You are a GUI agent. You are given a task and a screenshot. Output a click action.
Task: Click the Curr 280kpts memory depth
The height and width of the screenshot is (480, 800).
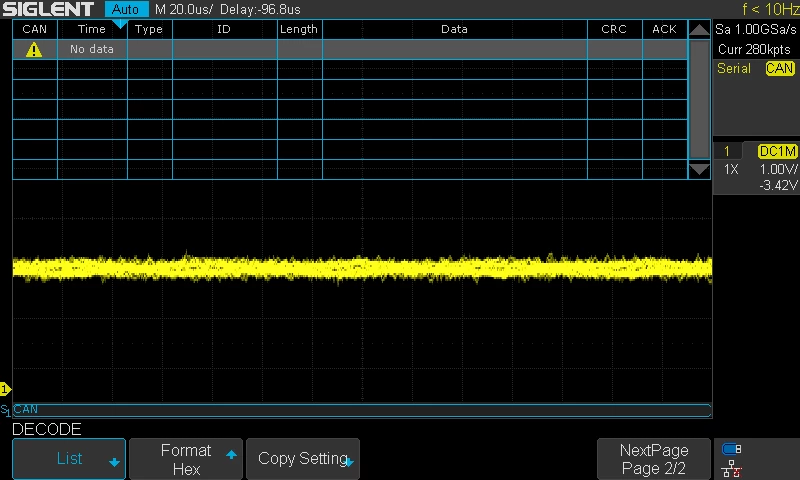[x=754, y=49]
